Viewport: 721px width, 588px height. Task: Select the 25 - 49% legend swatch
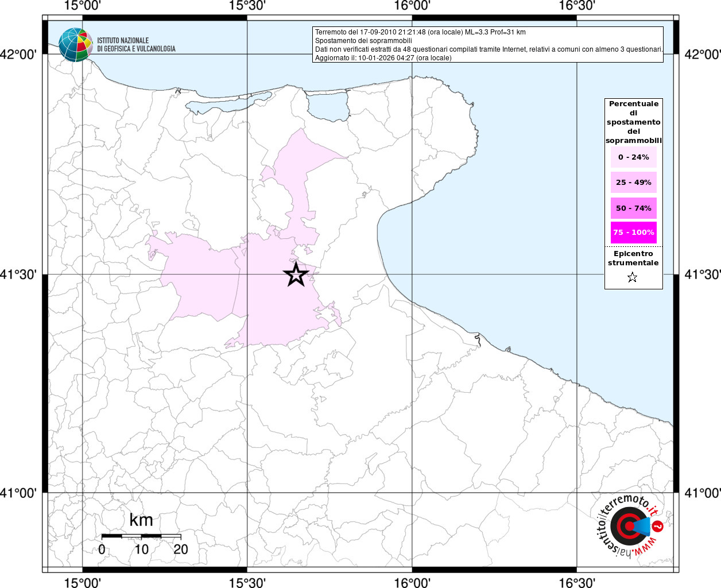tap(633, 183)
